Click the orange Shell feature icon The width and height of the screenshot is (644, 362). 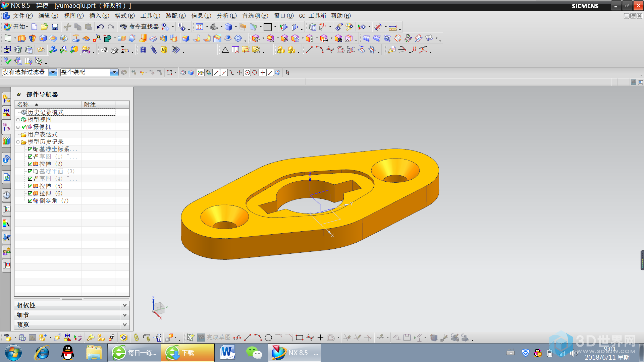(163, 38)
